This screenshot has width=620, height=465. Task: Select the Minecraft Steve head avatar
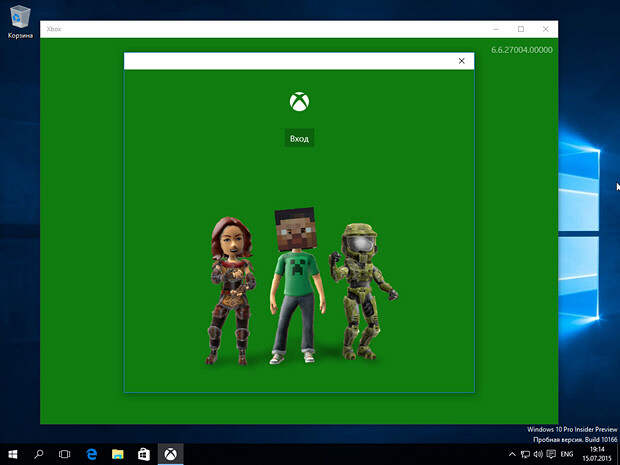click(299, 285)
